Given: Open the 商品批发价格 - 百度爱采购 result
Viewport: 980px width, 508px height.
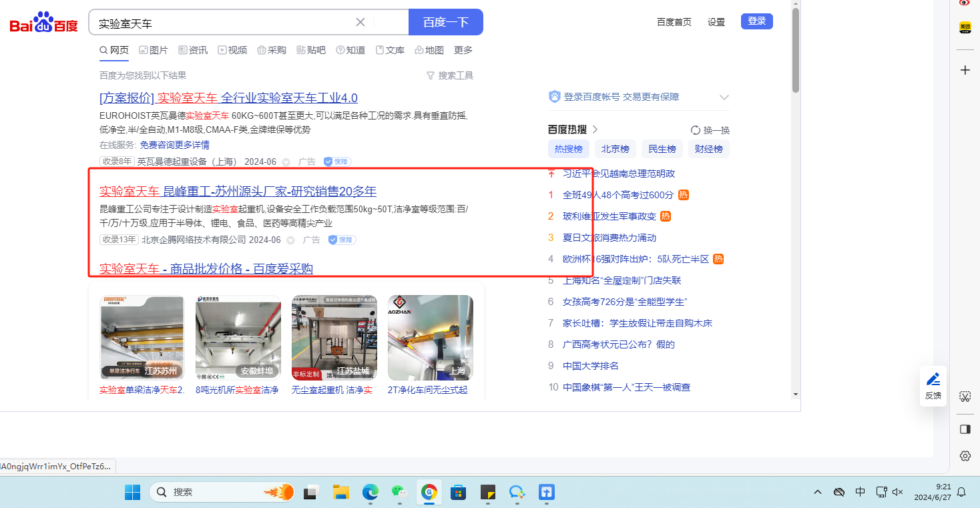Looking at the screenshot, I should pyautogui.click(x=206, y=269).
